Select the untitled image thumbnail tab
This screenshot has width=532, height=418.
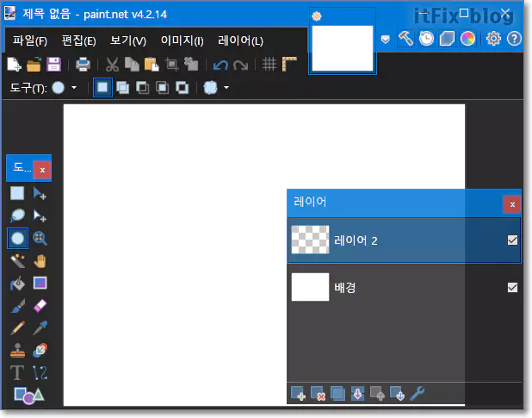[343, 48]
